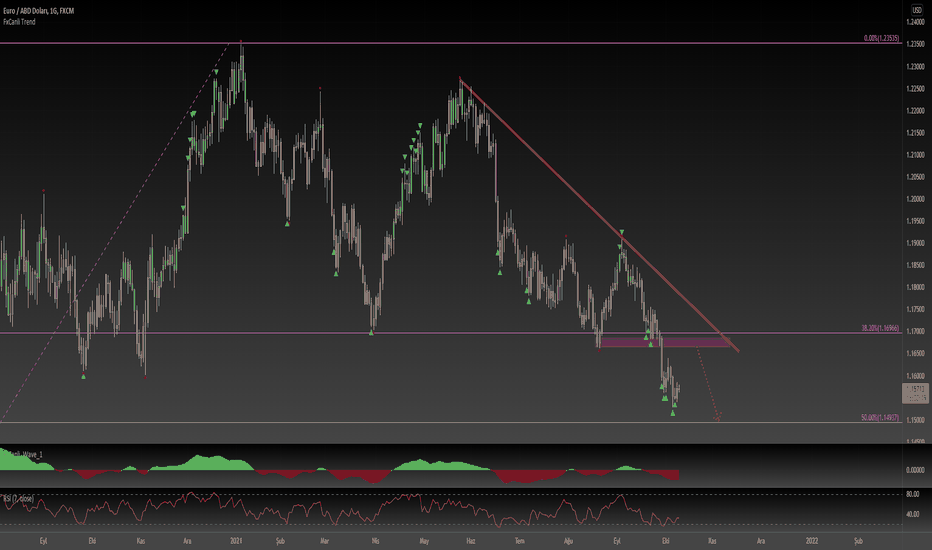The height and width of the screenshot is (550, 932).
Task: Click the 1.20000 price axis label
Action: tap(915, 199)
